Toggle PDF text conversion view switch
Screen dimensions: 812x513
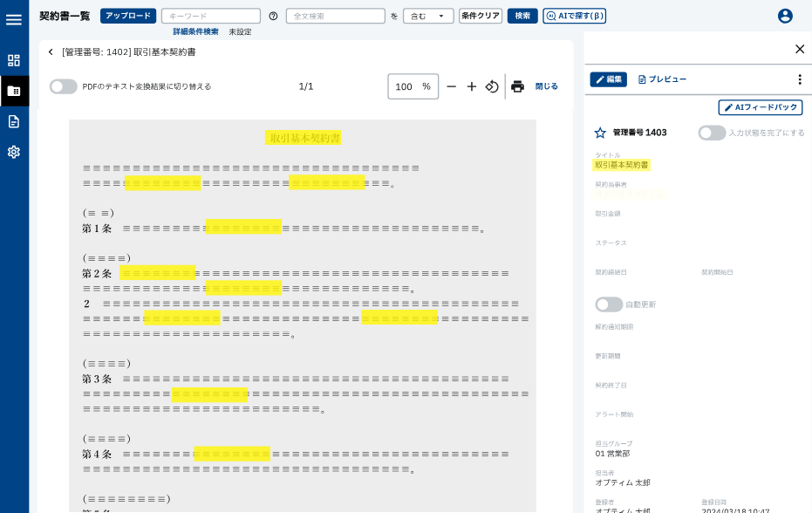tap(63, 86)
